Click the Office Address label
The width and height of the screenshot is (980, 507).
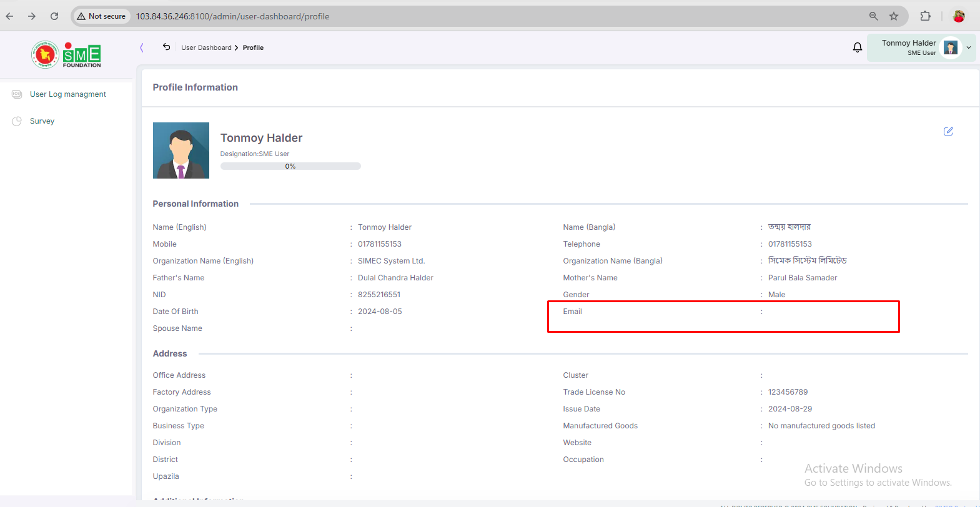(179, 375)
